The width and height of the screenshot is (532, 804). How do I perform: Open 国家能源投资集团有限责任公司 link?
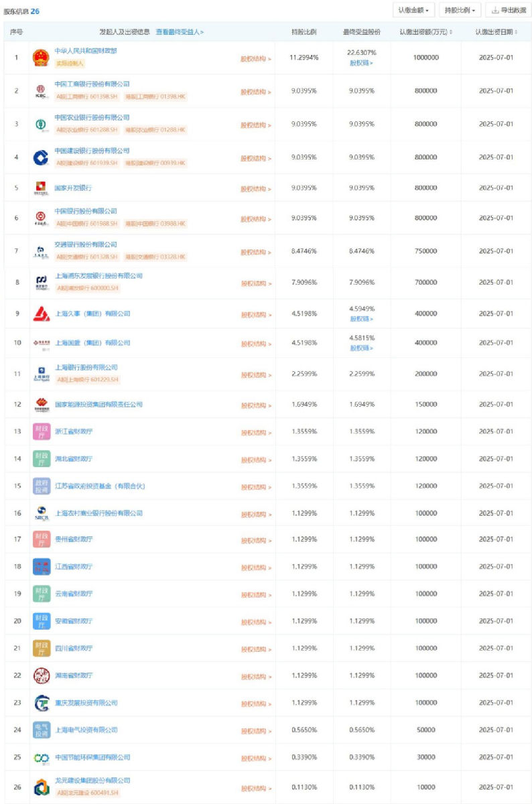coord(98,405)
